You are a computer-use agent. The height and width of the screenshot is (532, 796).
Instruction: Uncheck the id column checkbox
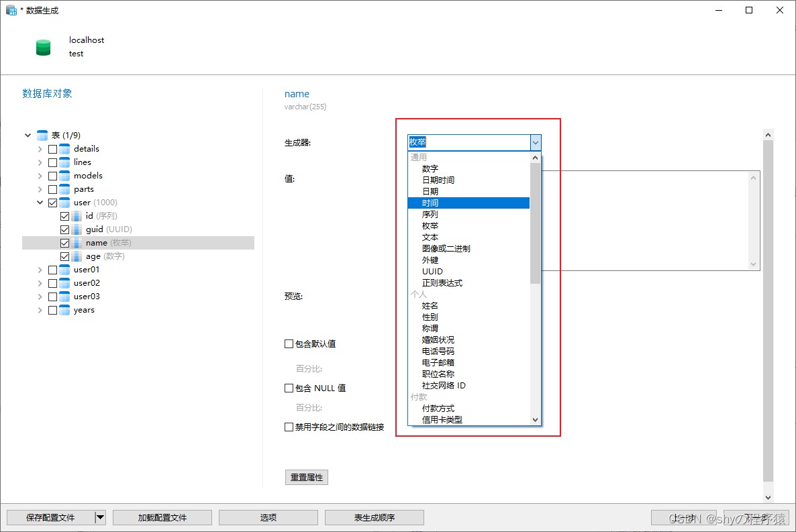pos(65,216)
